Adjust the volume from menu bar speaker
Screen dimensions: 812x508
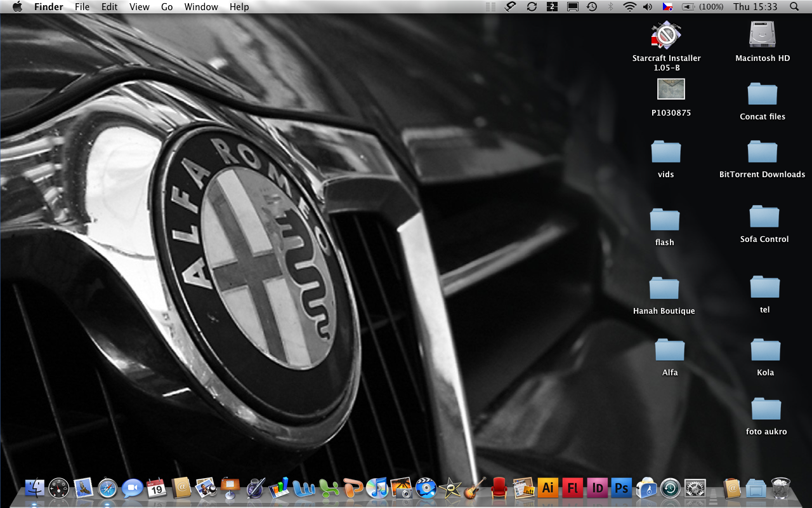(x=648, y=7)
